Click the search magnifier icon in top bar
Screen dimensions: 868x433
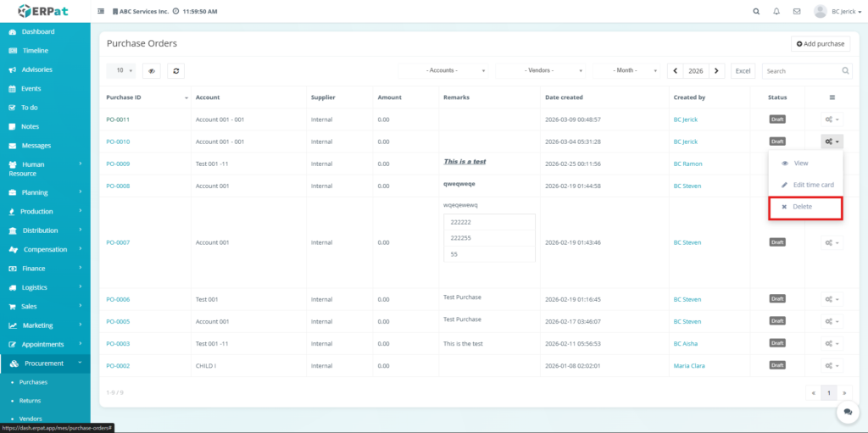pos(756,12)
